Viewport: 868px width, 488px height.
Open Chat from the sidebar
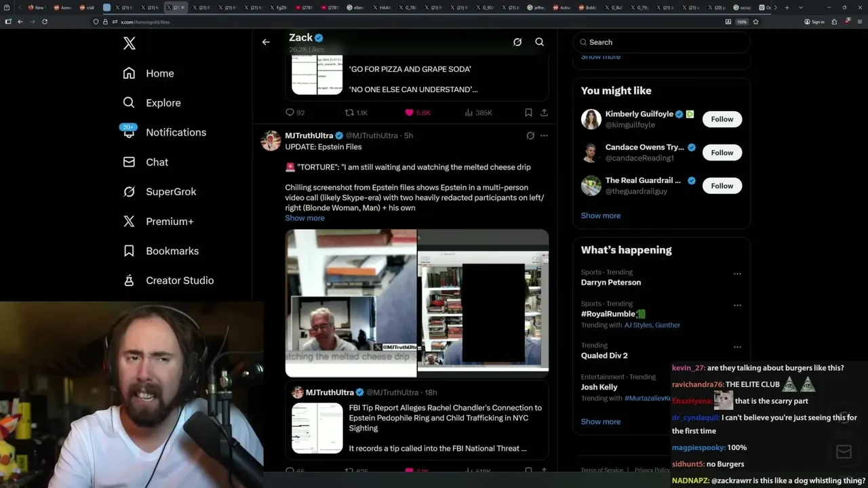coord(145,162)
